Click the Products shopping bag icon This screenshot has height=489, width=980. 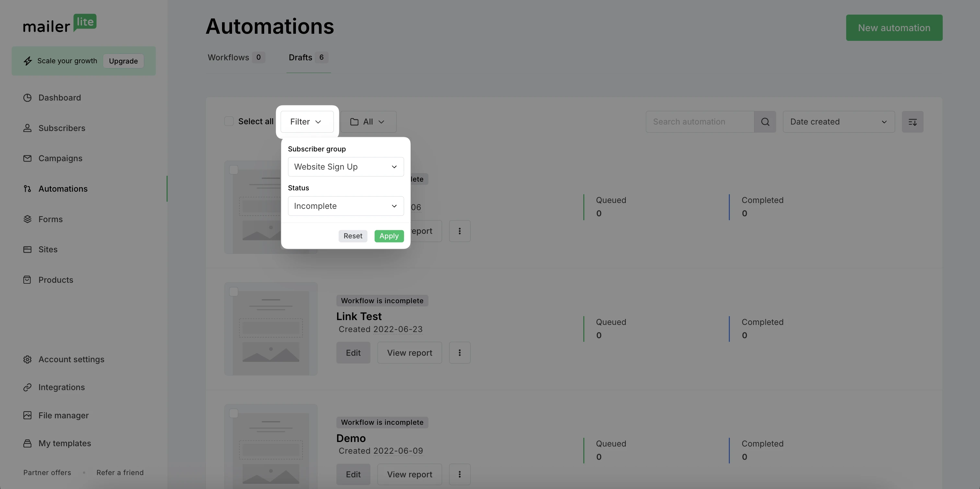[28, 280]
